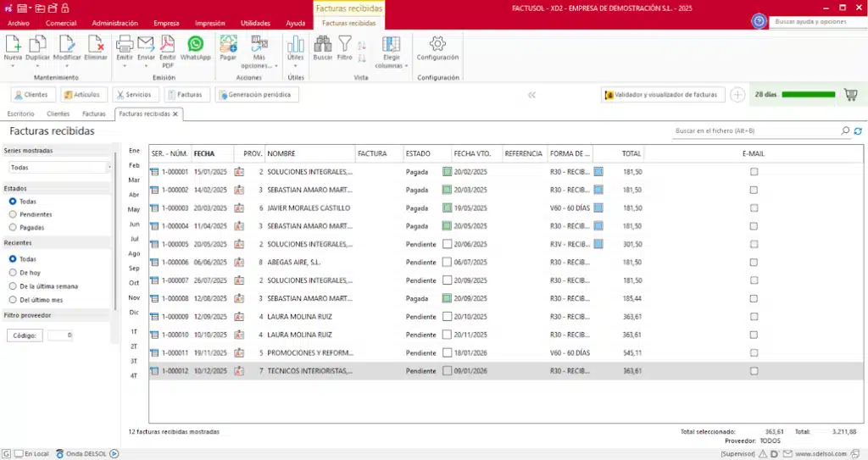Tick the e-mail checkbox for invoice 1-000001
The image size is (868, 460).
point(754,172)
